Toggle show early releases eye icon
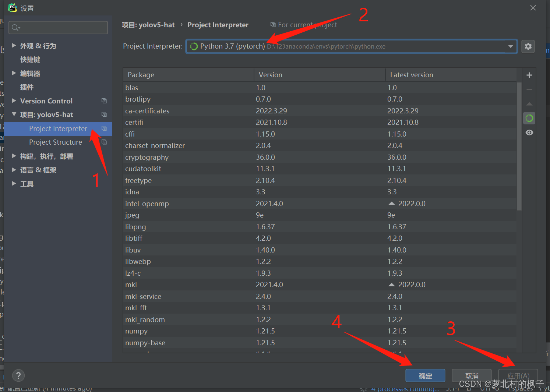This screenshot has height=392, width=550. click(529, 133)
